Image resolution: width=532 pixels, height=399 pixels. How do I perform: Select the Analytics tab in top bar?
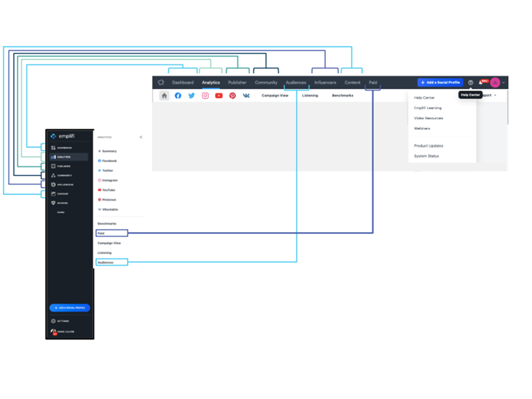coord(211,83)
